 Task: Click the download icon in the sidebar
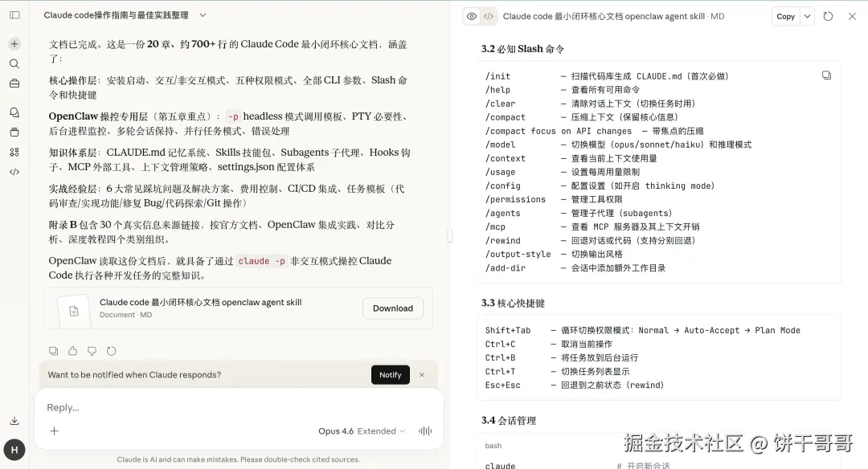14,421
